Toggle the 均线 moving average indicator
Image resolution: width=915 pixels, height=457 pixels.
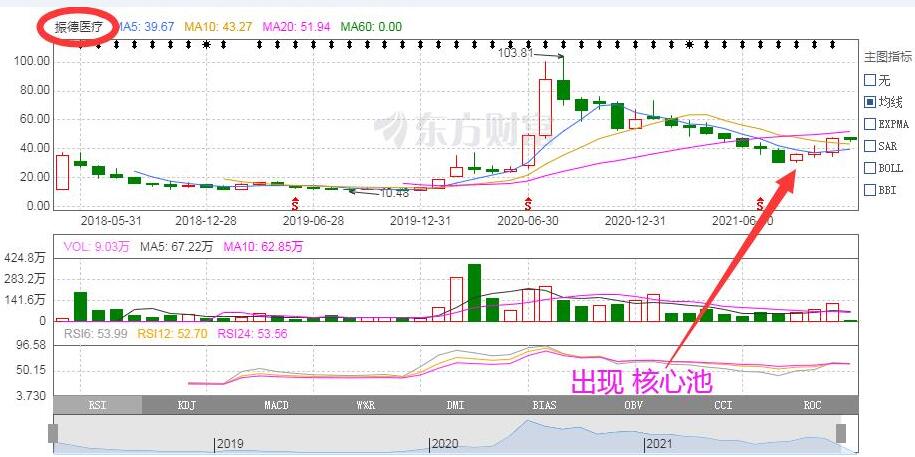869,102
